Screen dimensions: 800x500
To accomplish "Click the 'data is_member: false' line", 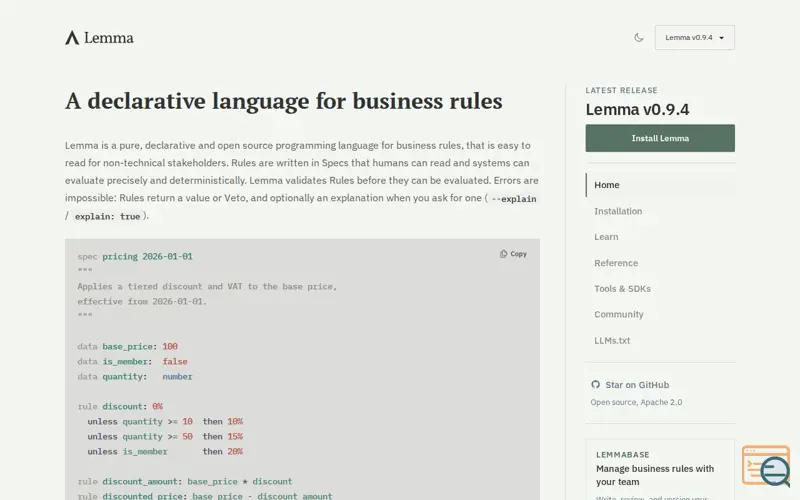I will (x=133, y=361).
